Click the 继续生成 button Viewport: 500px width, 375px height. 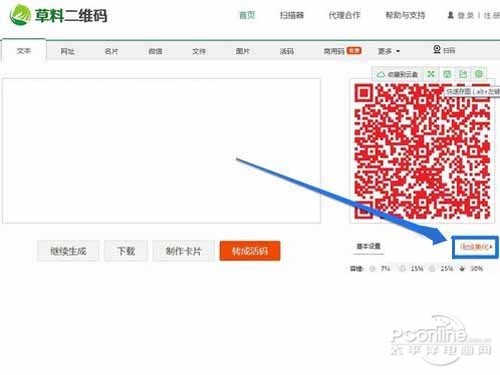click(68, 251)
